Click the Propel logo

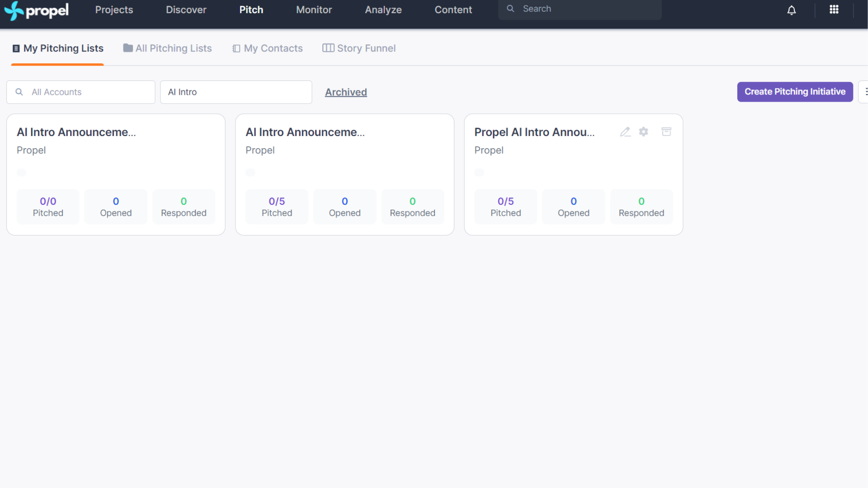(37, 10)
